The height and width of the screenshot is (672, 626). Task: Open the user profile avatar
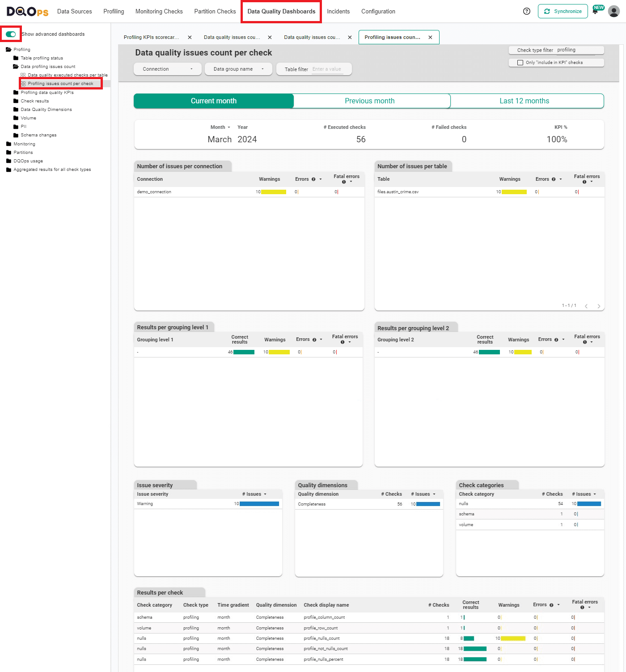[x=613, y=11]
